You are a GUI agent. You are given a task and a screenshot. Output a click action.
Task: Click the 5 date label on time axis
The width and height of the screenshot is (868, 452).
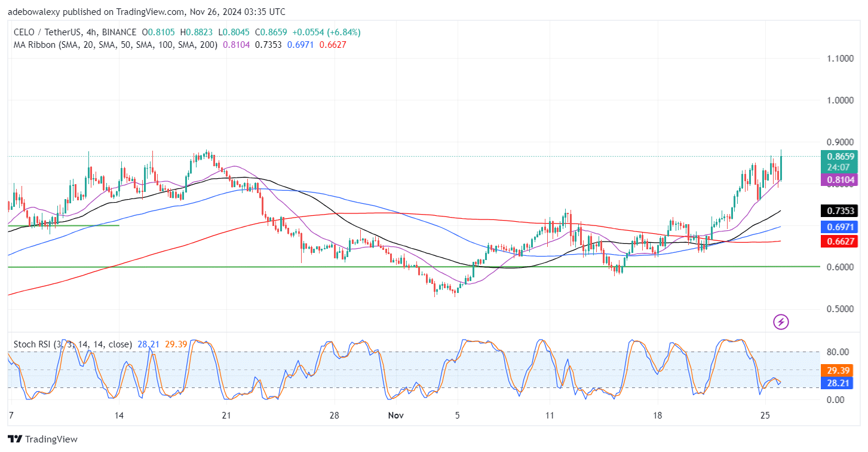457,415
